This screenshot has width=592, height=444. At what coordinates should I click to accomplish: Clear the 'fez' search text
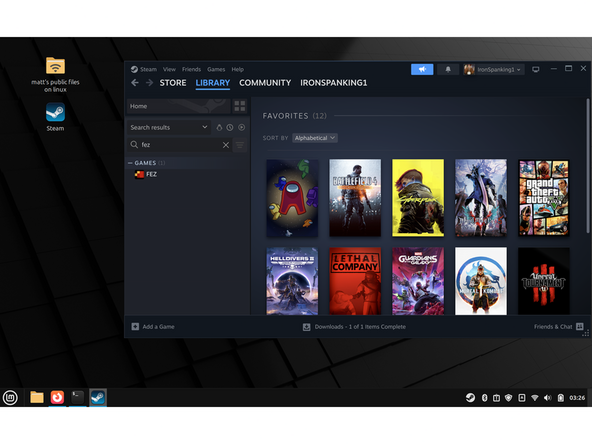point(226,145)
